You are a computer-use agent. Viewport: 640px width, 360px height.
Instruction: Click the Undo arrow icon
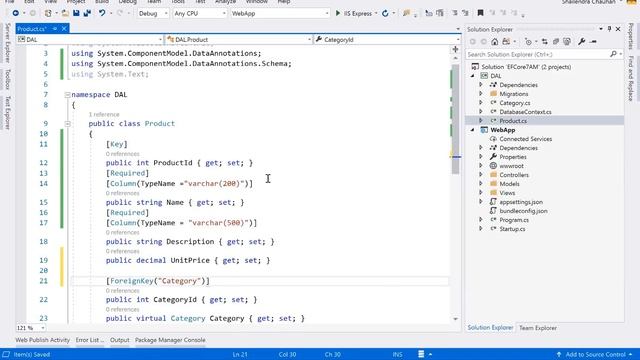click(x=102, y=13)
